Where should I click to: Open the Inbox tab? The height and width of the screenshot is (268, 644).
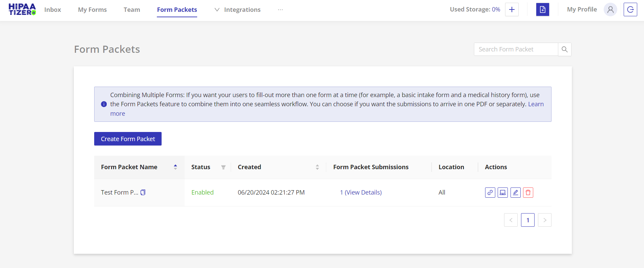(53, 10)
